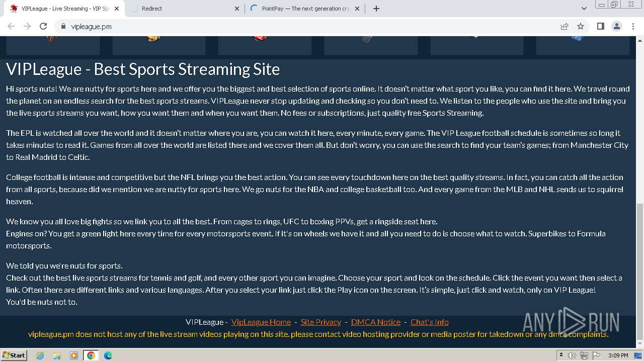Image resolution: width=644 pixels, height=362 pixels.
Task: Click the racket sport category thumbnail
Action: (371, 45)
